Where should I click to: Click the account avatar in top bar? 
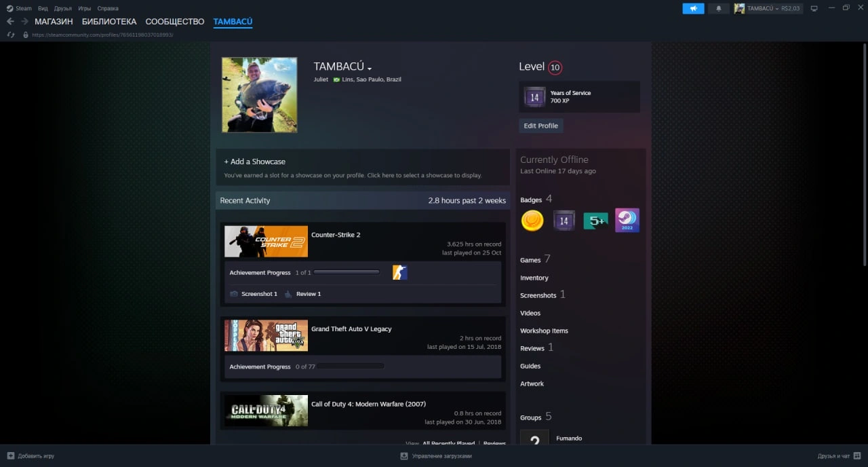pos(740,8)
